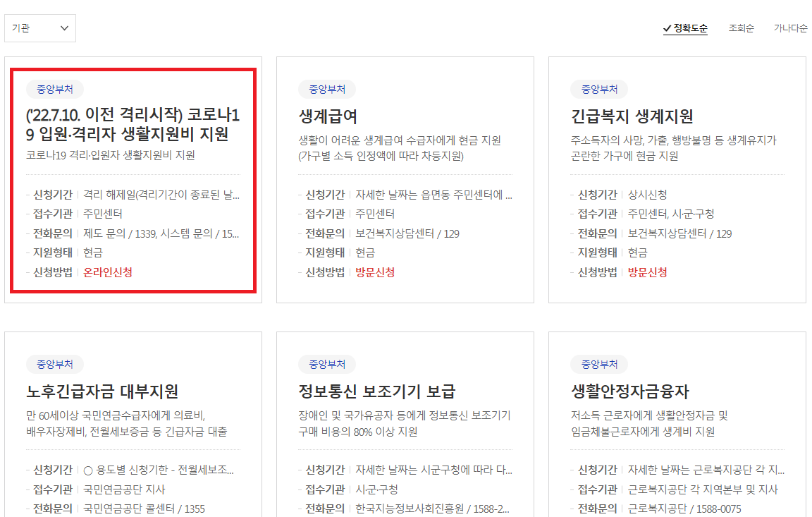Click 국민연금공단 콜센터 / 1355 text
Viewport: 812px width, 517px height.
pyautogui.click(x=144, y=509)
